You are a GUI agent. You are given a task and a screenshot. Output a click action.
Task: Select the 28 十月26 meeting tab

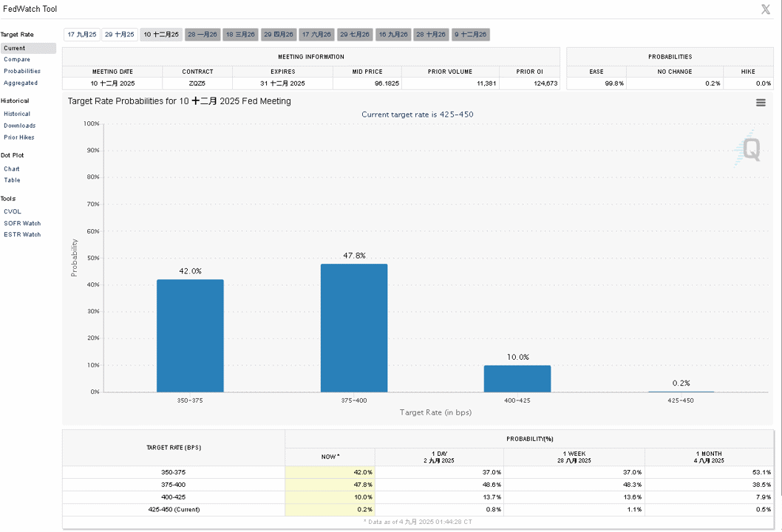coord(431,35)
